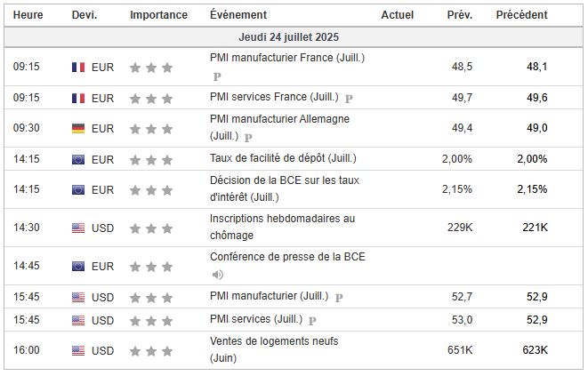Screen dimensions: 588x376
Task: Open Inscriptions hebdomadaires au chômage event
Action: (282, 227)
